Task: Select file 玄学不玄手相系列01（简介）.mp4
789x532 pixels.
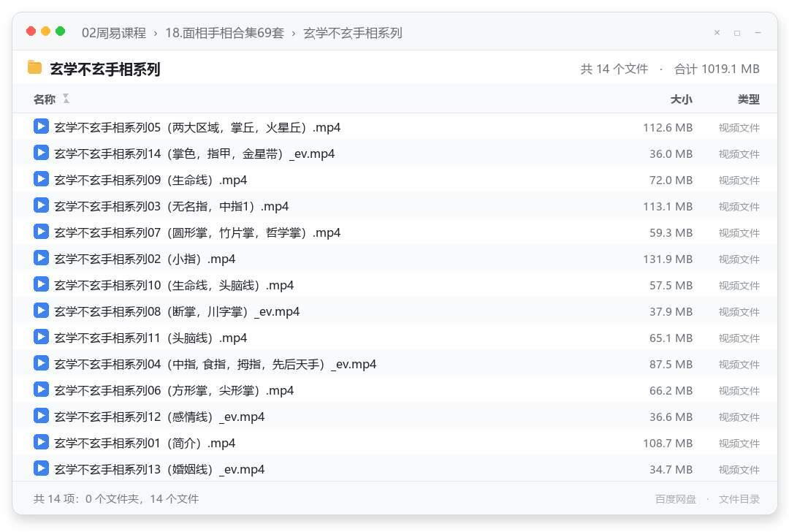Action: (x=394, y=442)
